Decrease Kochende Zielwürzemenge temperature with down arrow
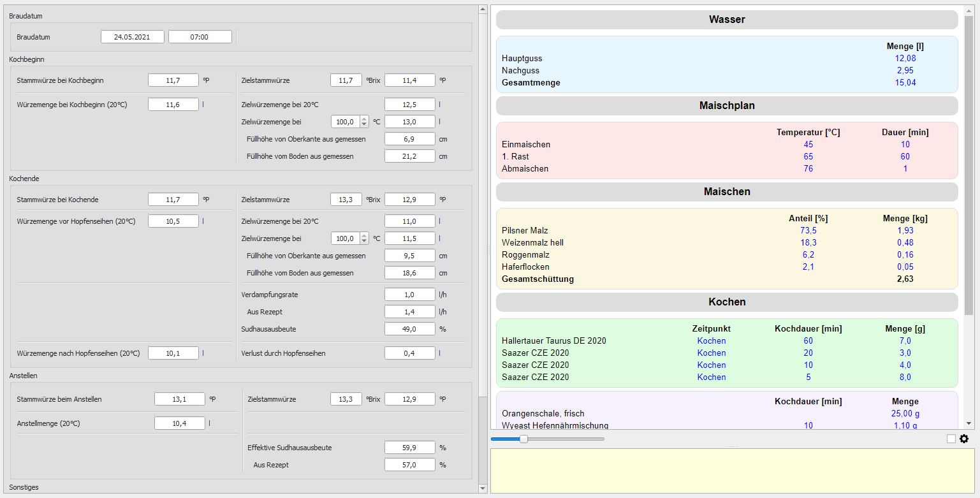980x498 pixels. tap(364, 242)
